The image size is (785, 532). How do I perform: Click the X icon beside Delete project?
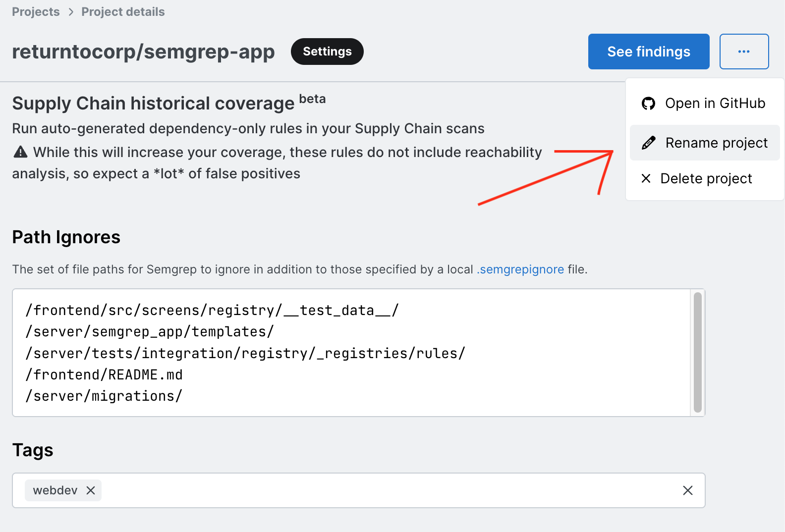coord(646,178)
